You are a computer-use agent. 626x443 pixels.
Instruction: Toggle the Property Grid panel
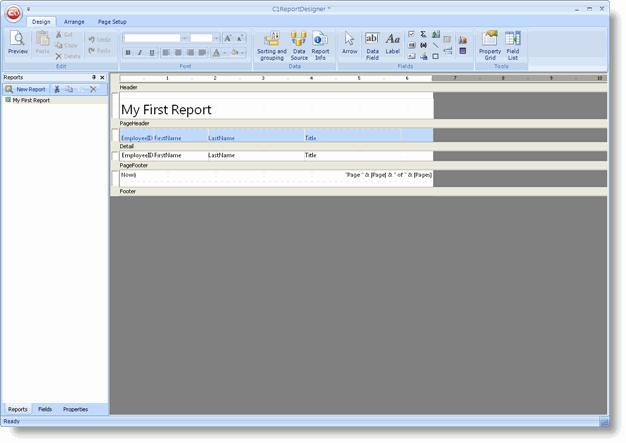pyautogui.click(x=490, y=45)
